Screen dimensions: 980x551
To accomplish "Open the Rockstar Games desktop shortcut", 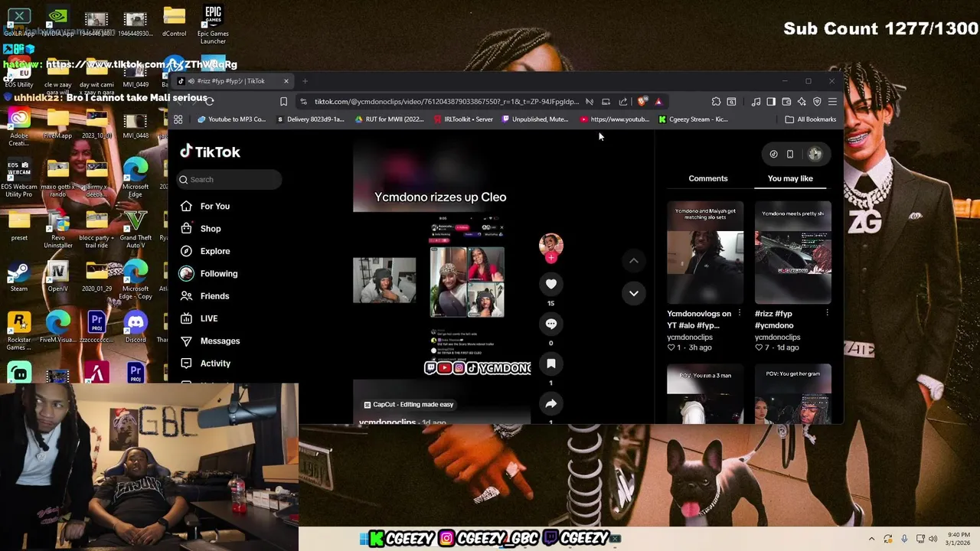I will (x=19, y=331).
